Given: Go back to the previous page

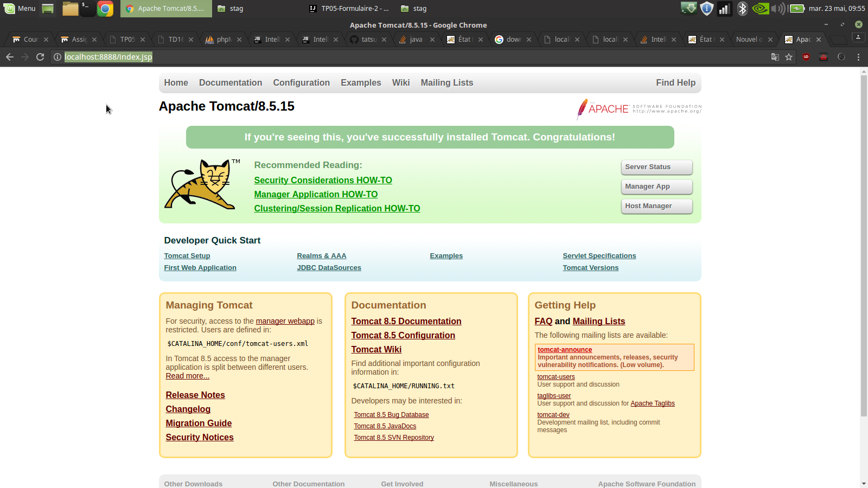Looking at the screenshot, I should [x=10, y=57].
